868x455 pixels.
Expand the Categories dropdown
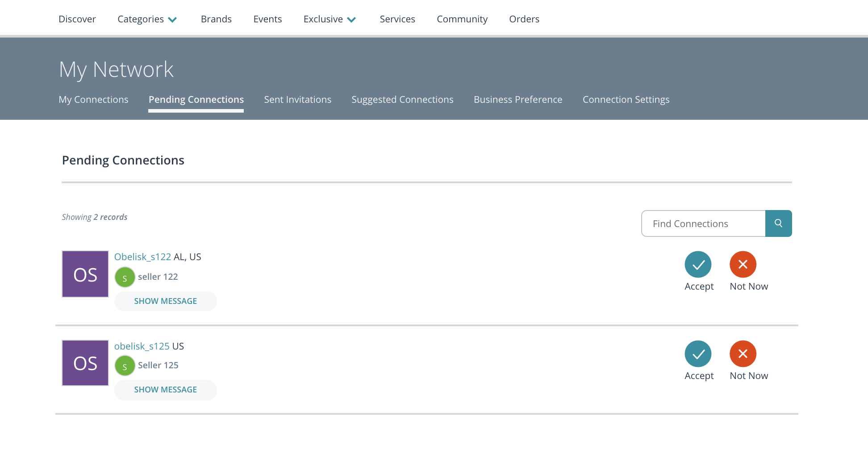pos(147,19)
